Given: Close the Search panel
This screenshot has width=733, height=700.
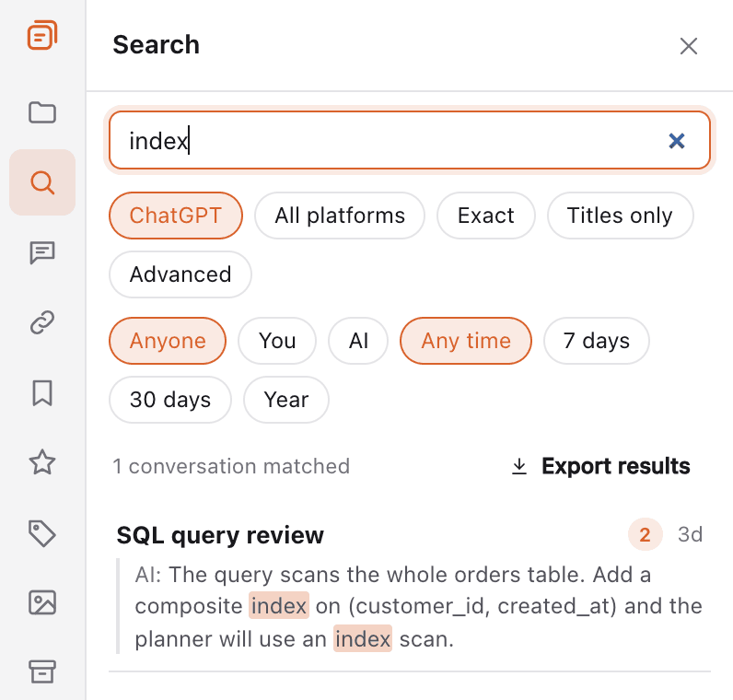Looking at the screenshot, I should tap(689, 46).
